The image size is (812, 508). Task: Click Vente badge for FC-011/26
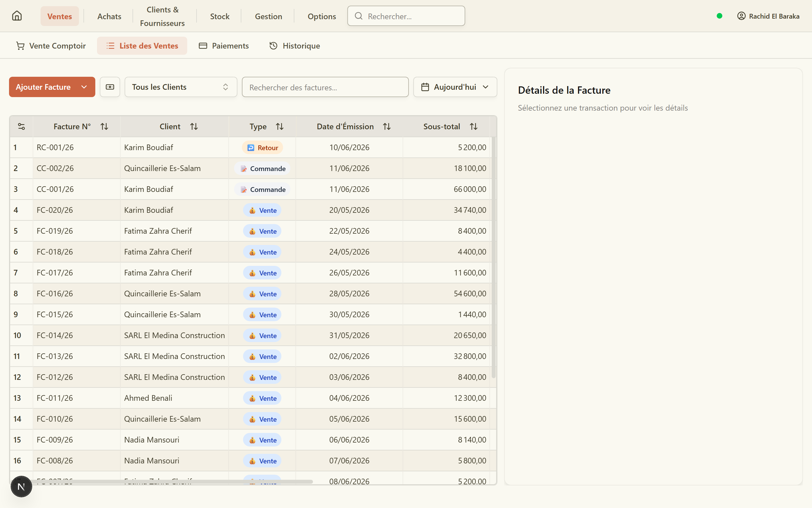[x=262, y=398]
